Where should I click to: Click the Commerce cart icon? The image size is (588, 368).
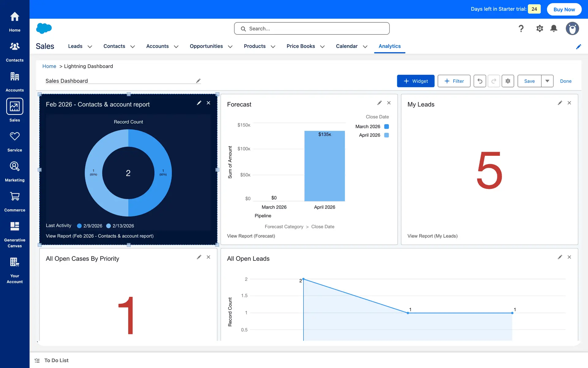(x=14, y=196)
